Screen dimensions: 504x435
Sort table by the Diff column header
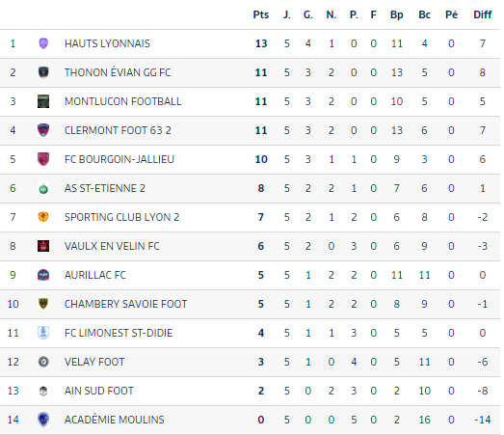(483, 14)
